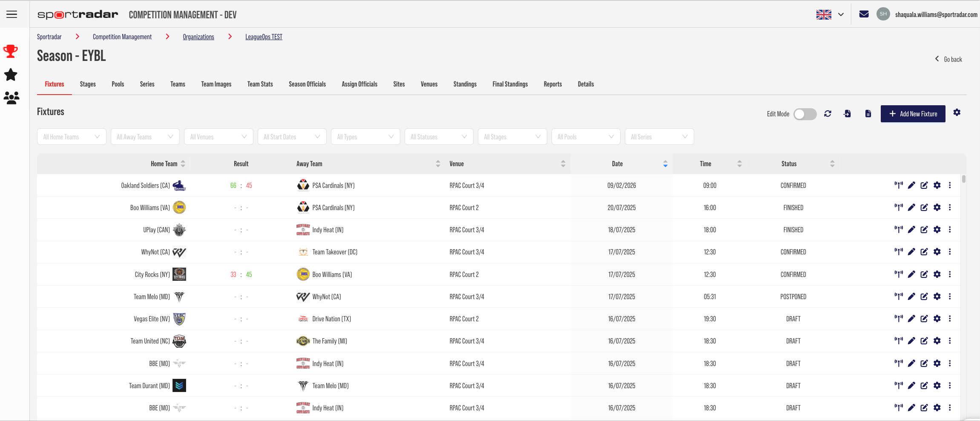Click the import file icon beside refresh
This screenshot has width=980, height=421.
point(847,114)
